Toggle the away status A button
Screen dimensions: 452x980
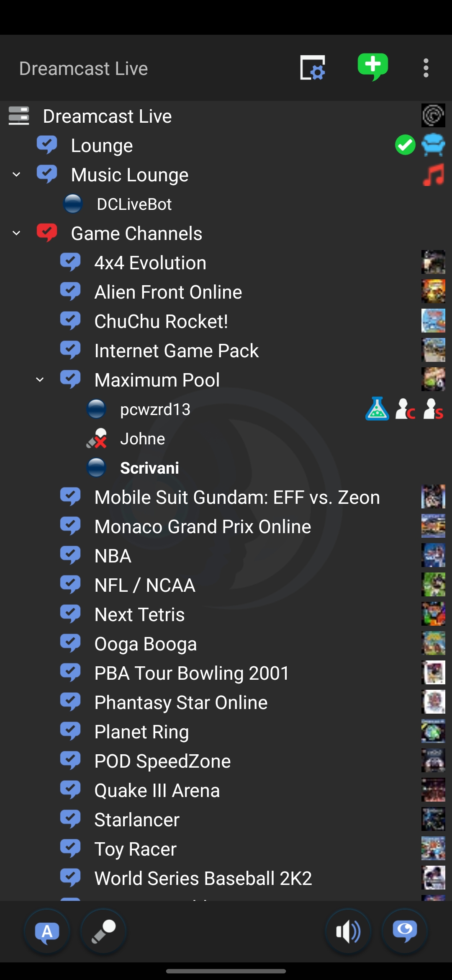[x=47, y=931]
